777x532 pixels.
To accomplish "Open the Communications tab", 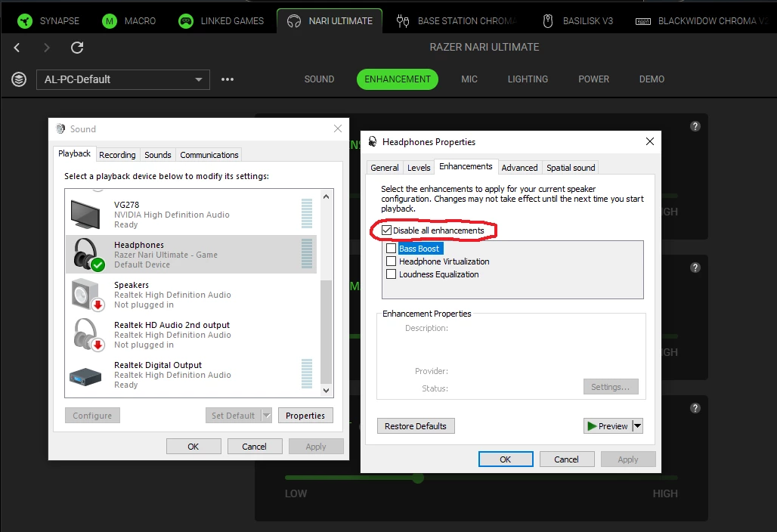I will [209, 155].
